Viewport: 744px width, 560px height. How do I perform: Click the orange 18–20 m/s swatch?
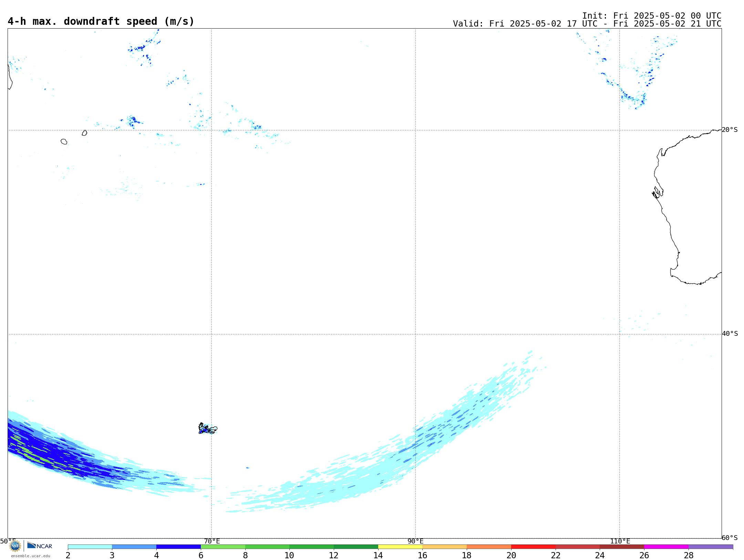pos(489,547)
